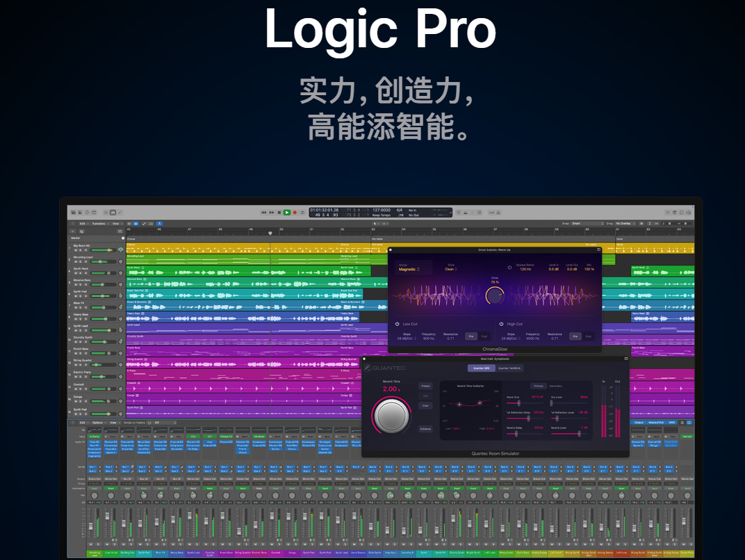Add a new track with the plus icon
This screenshot has width=745, height=560.
[73, 231]
